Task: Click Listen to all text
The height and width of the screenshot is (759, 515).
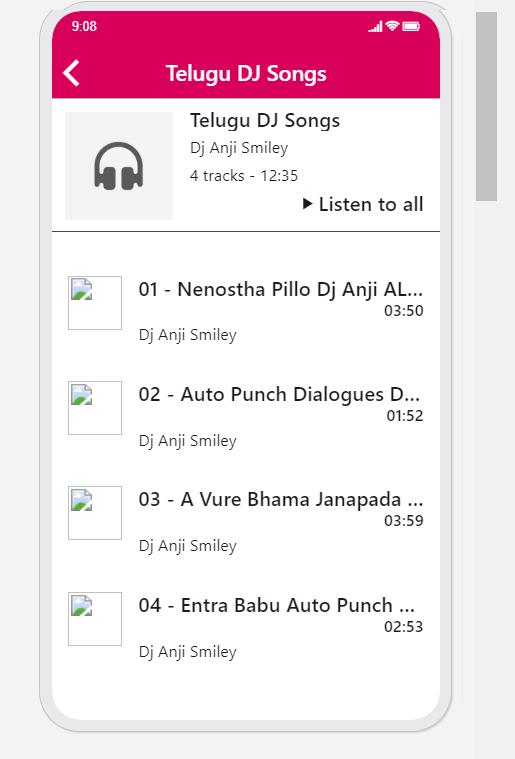Action: click(371, 204)
